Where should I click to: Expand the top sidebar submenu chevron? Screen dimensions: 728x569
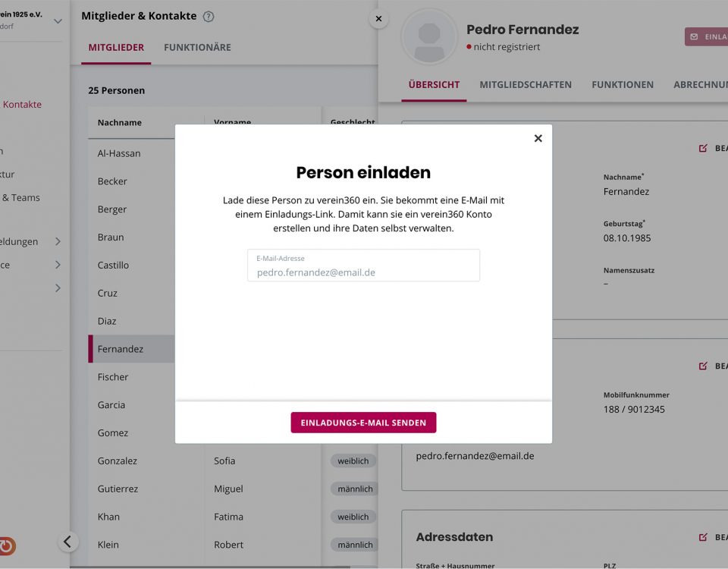58,242
